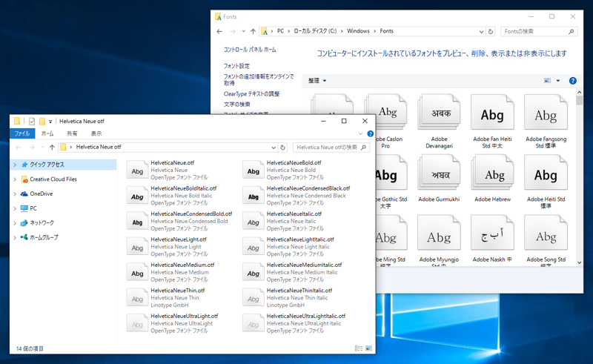Open the 表示 ribbon tab
This screenshot has height=364, width=593.
click(x=96, y=133)
